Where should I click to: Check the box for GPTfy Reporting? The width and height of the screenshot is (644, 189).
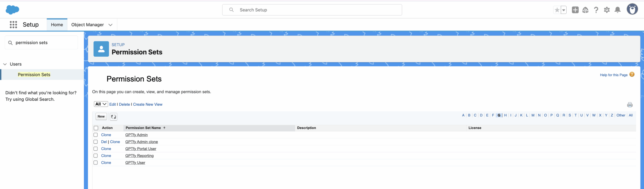coord(96,156)
